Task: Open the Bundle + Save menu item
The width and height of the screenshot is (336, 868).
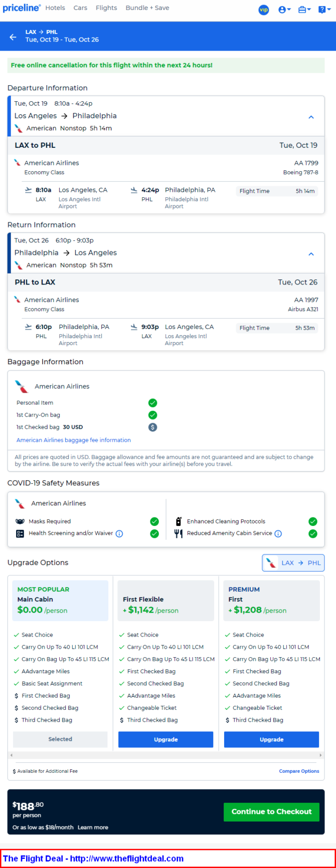Action: click(x=147, y=8)
